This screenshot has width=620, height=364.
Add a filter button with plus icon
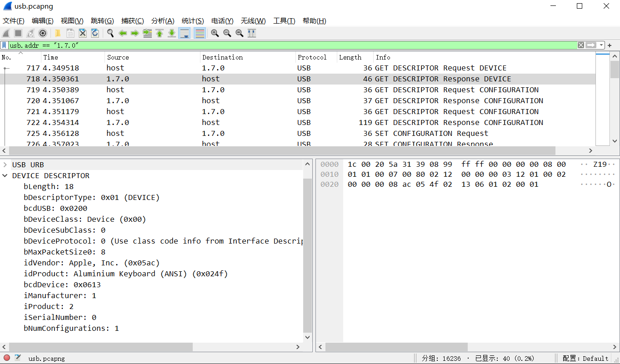click(x=610, y=45)
